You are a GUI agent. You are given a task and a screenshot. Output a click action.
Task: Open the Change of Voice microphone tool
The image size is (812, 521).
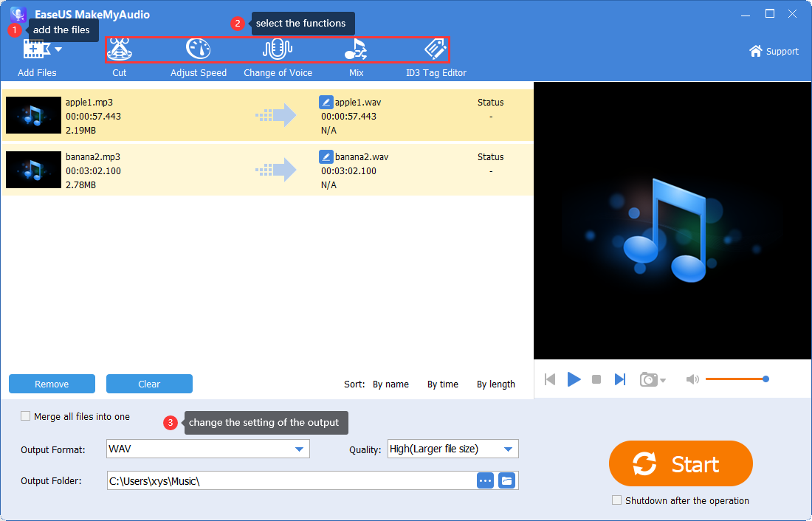[278, 49]
